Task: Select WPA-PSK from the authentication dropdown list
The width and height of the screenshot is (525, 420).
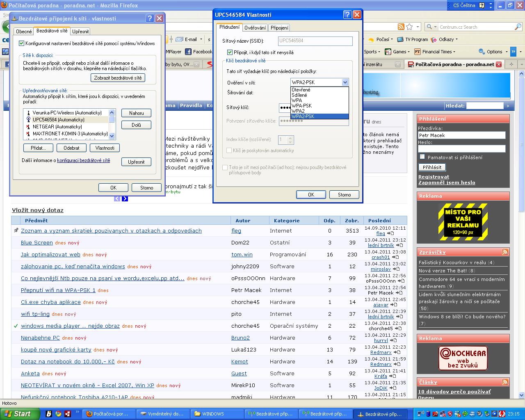Action: 301,106
